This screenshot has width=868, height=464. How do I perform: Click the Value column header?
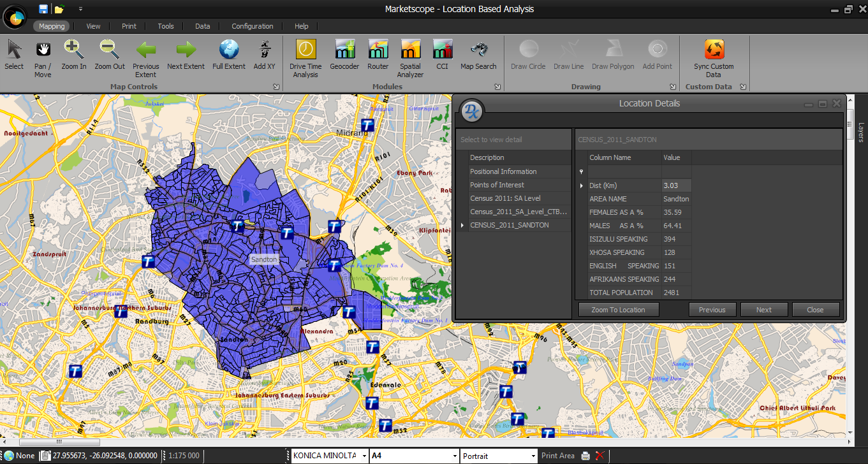(677, 157)
